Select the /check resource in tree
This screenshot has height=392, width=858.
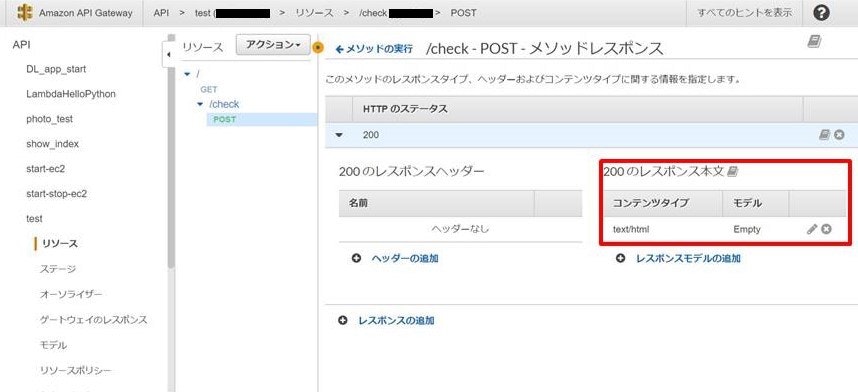click(x=224, y=104)
